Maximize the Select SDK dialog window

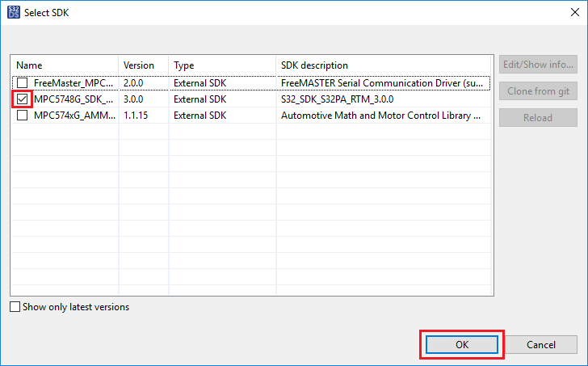pos(531,13)
